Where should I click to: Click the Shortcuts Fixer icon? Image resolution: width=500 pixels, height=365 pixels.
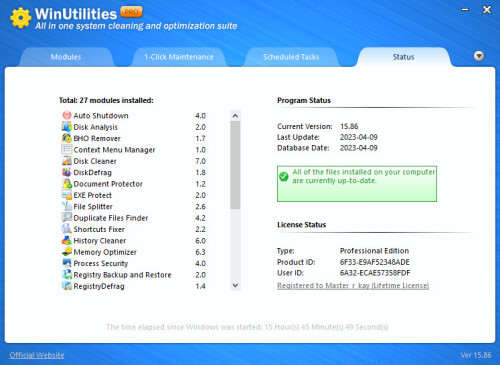coord(67,229)
